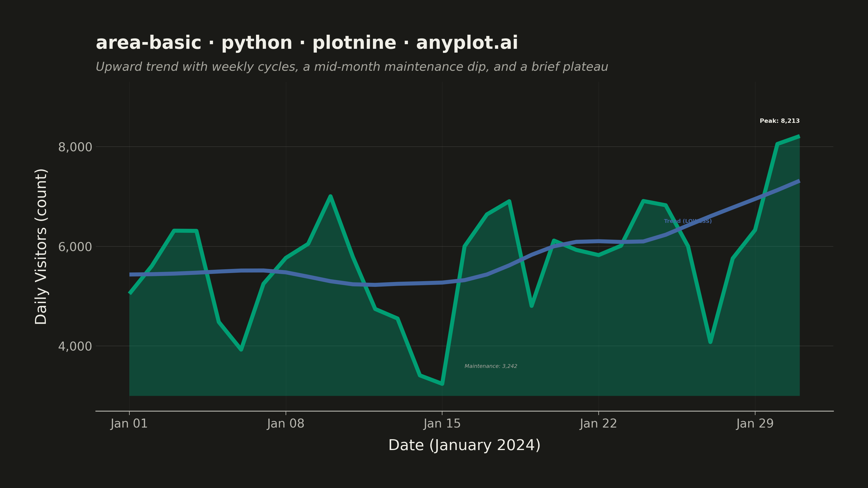Click the 'Maintenance: 3,242' annotation text
Screen dimensions: 868x488
click(x=491, y=366)
